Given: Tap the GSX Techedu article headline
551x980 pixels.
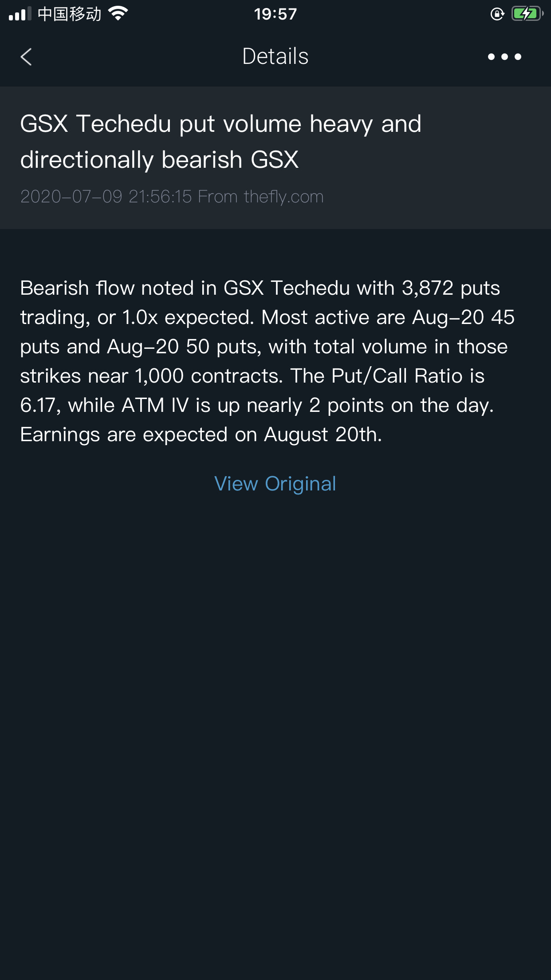Looking at the screenshot, I should click(220, 142).
